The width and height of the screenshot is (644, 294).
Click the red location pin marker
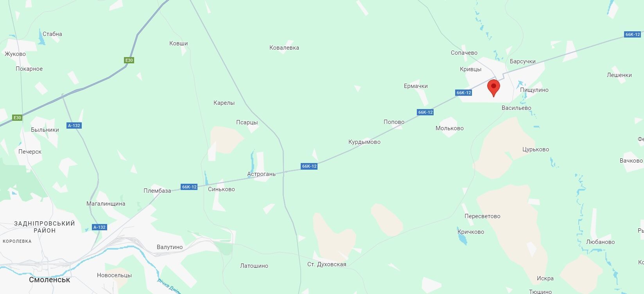[493, 88]
